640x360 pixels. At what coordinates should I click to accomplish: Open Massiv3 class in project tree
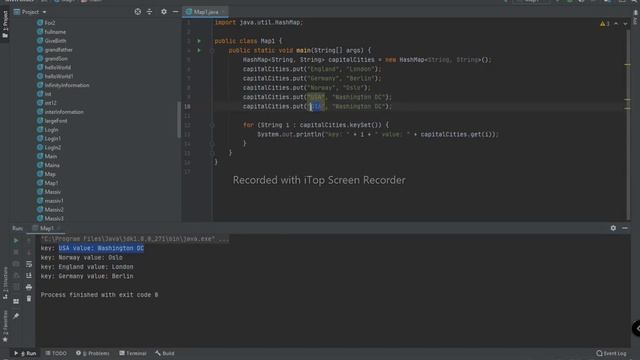(50, 218)
